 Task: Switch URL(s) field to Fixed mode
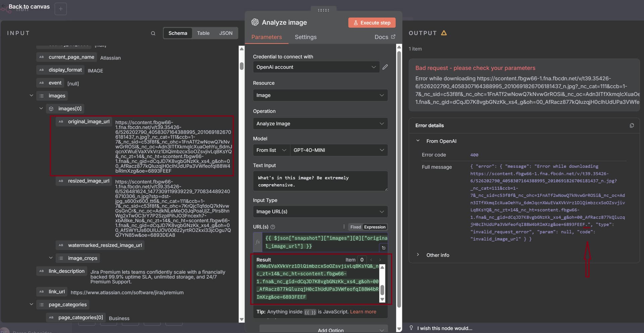pos(355,227)
